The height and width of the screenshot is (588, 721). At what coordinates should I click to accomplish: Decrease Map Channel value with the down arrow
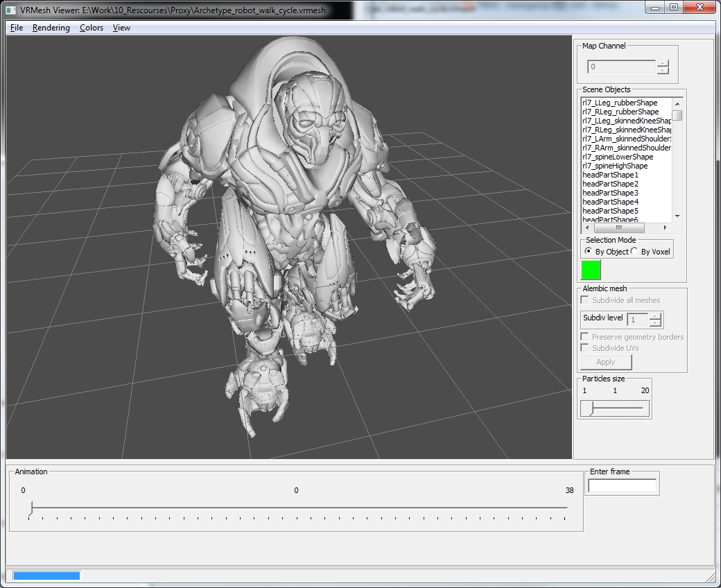[663, 70]
